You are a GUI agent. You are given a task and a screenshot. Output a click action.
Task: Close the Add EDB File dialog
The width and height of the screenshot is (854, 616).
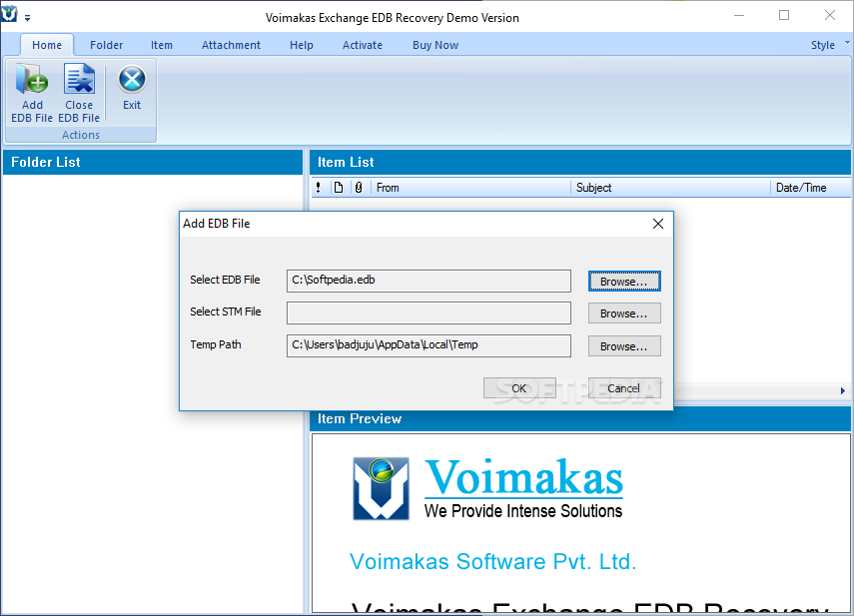pyautogui.click(x=658, y=224)
